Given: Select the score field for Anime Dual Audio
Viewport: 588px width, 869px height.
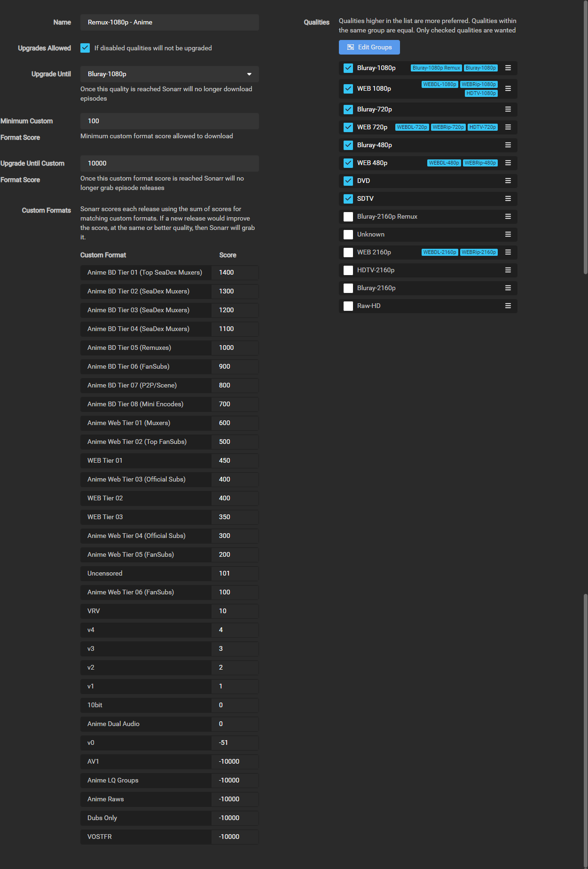Looking at the screenshot, I should click(235, 724).
